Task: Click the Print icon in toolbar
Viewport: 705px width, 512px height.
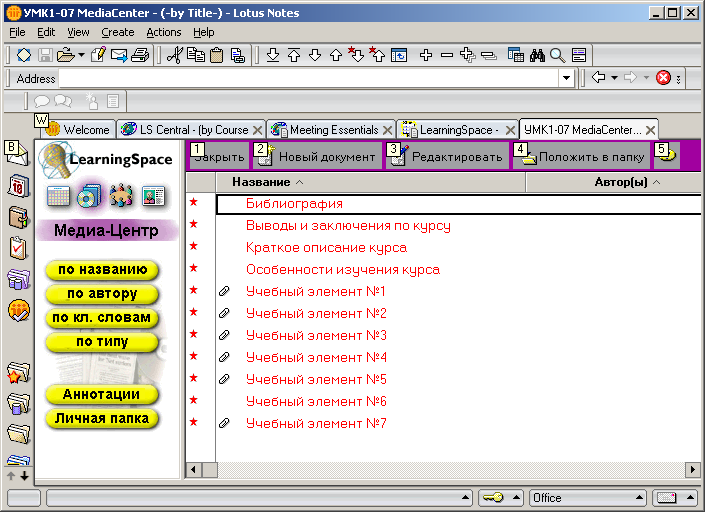Action: click(x=140, y=55)
